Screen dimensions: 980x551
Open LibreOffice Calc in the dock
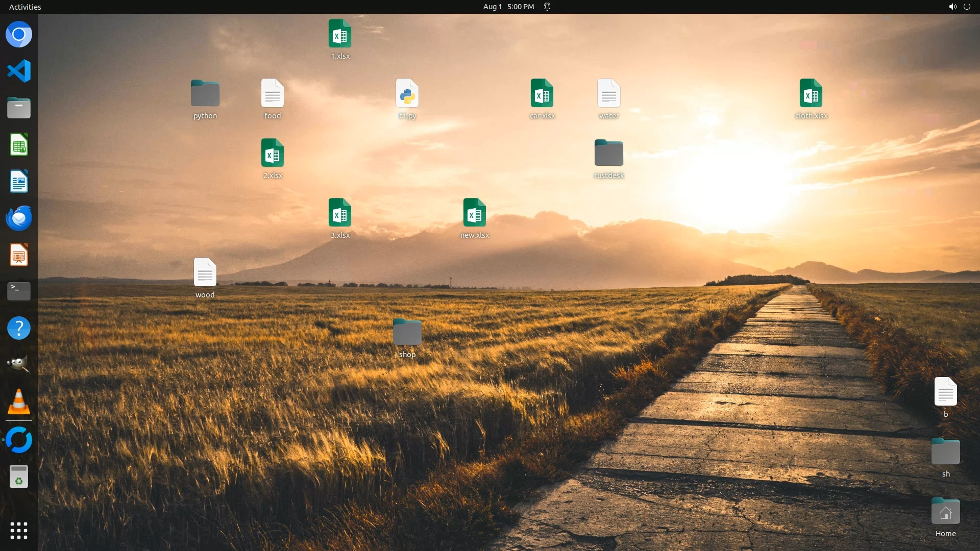19,145
